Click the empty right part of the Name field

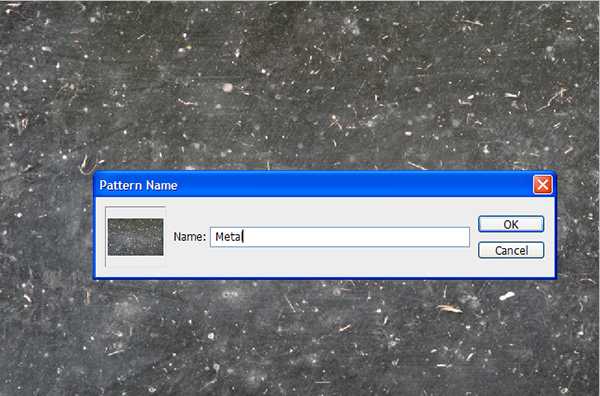tap(356, 237)
